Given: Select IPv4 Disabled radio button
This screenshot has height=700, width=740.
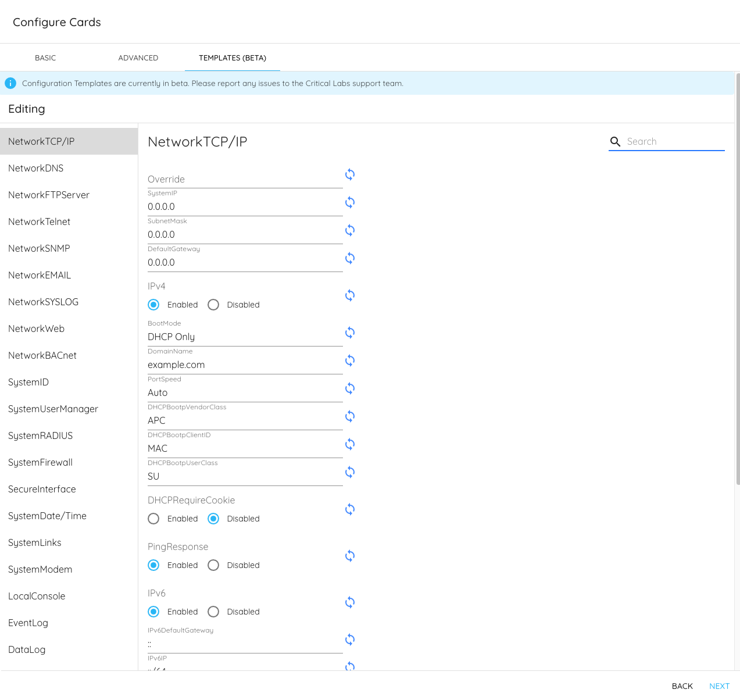Looking at the screenshot, I should pyautogui.click(x=213, y=305).
